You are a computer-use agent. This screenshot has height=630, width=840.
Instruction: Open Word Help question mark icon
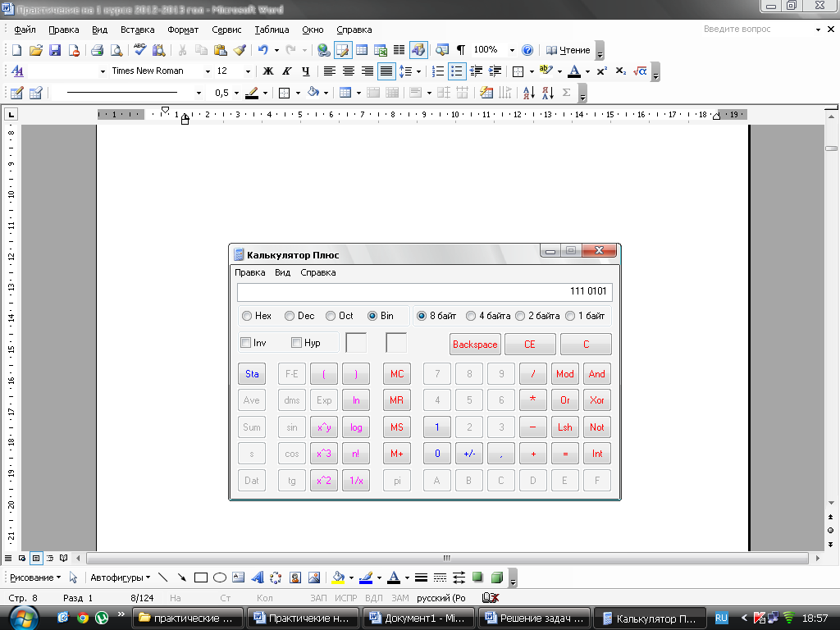pyautogui.click(x=527, y=50)
